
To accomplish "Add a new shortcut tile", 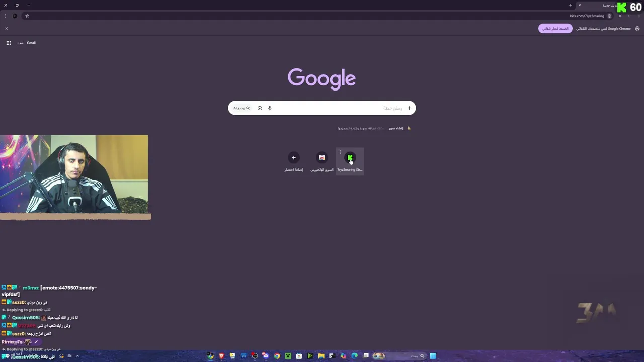I will click(x=294, y=161).
